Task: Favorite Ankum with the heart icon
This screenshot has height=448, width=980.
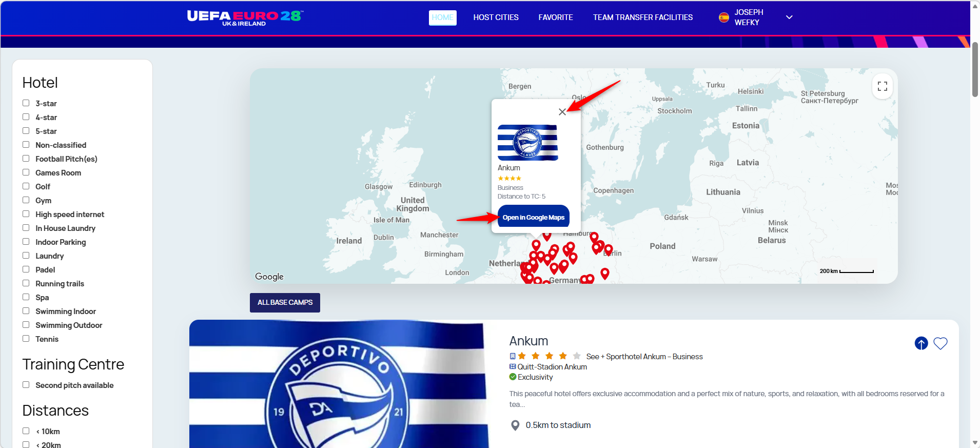Action: click(940, 343)
